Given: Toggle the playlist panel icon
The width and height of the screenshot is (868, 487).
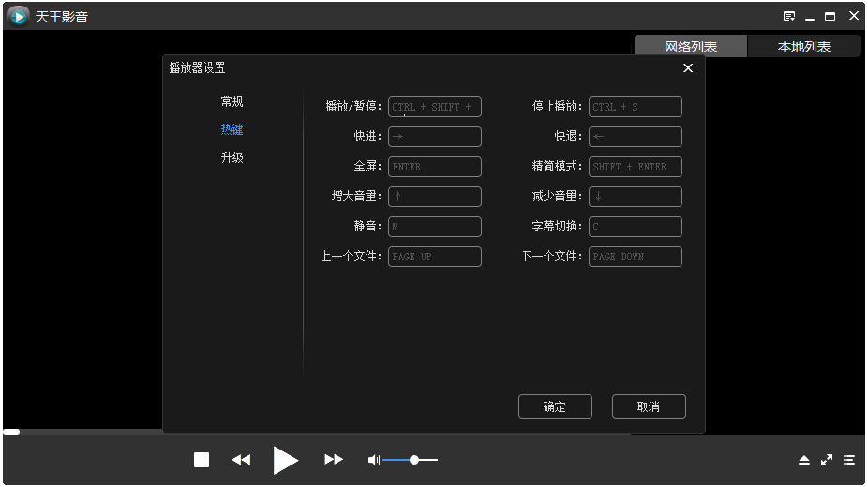Looking at the screenshot, I should pos(849,460).
